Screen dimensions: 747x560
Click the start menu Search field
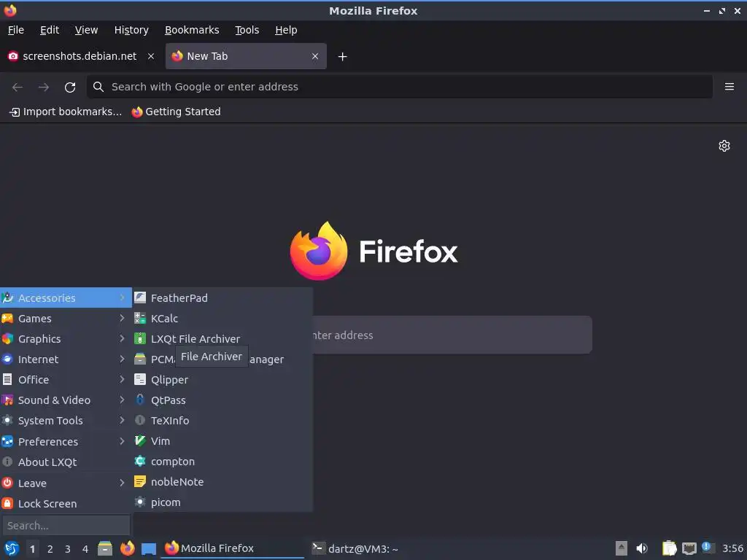click(66, 525)
